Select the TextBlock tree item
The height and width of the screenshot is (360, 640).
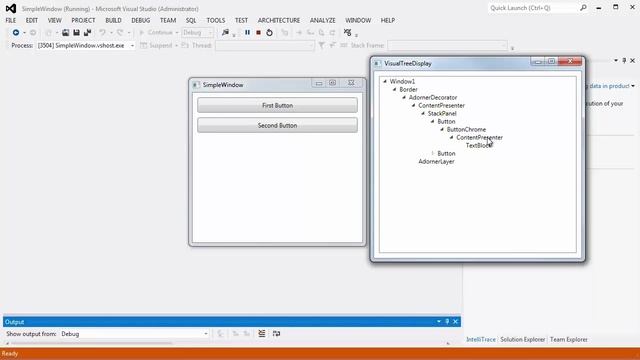tap(479, 146)
